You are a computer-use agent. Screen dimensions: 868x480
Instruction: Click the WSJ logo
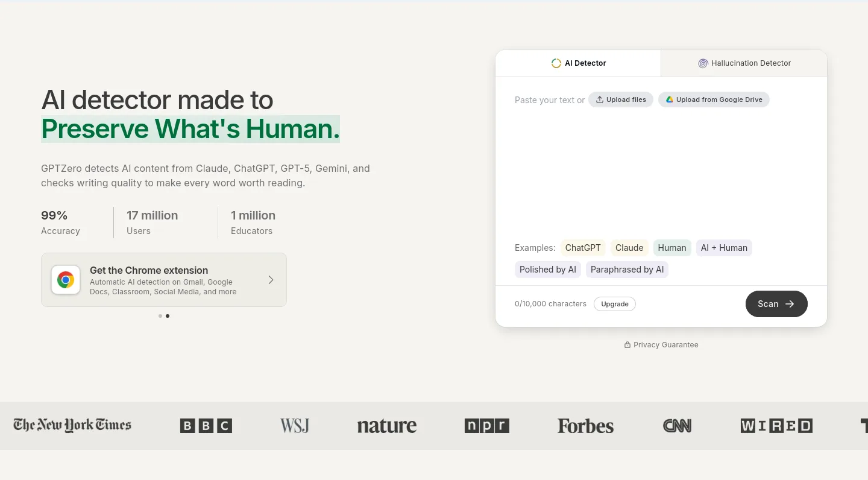(295, 426)
